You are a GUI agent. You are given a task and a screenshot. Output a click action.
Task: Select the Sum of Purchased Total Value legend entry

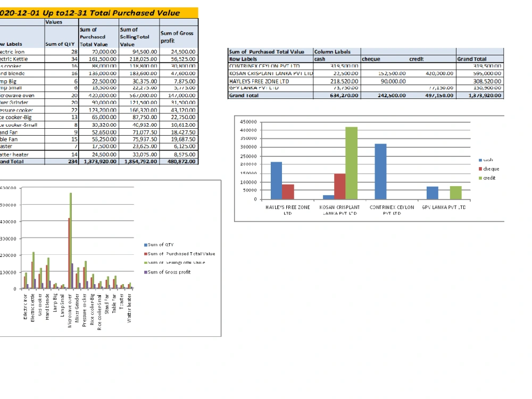coord(179,254)
